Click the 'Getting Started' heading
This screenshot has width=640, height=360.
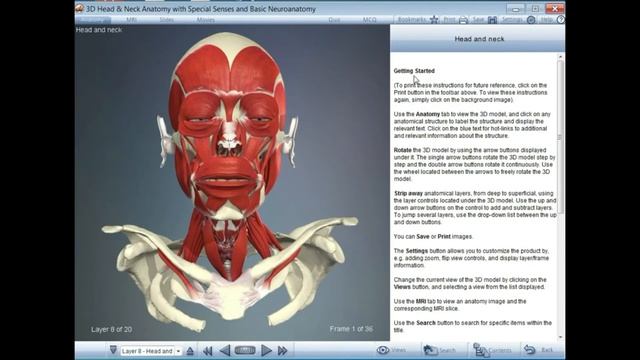(414, 71)
